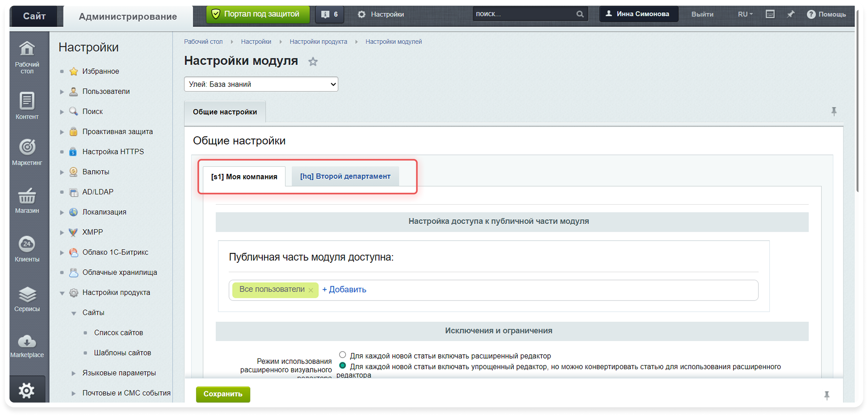Remove the 'Все пользователи' tag

[x=311, y=290]
